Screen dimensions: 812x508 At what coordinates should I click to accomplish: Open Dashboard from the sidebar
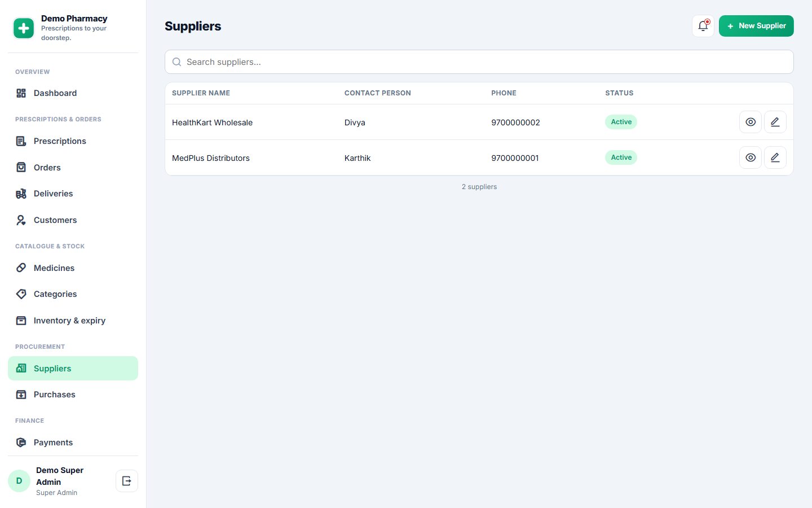click(x=73, y=93)
